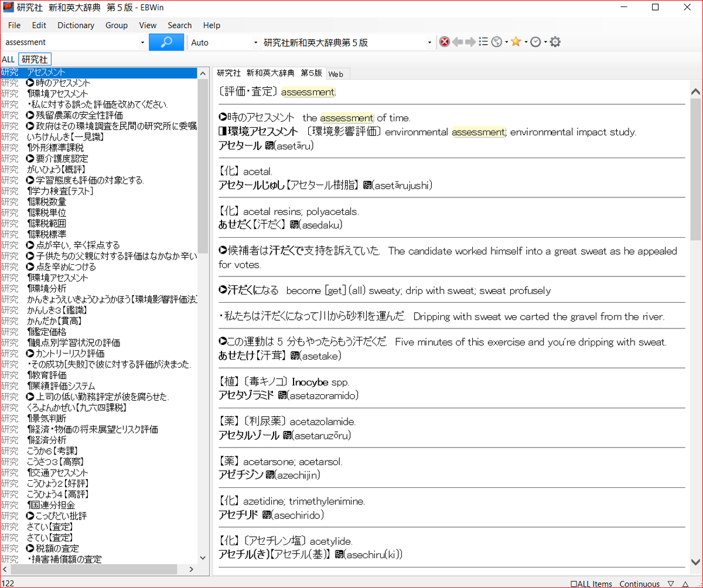Viewport: 703px width, 588px height.
Task: Click romaji icon beside アゼチジン
Action: click(269, 475)
